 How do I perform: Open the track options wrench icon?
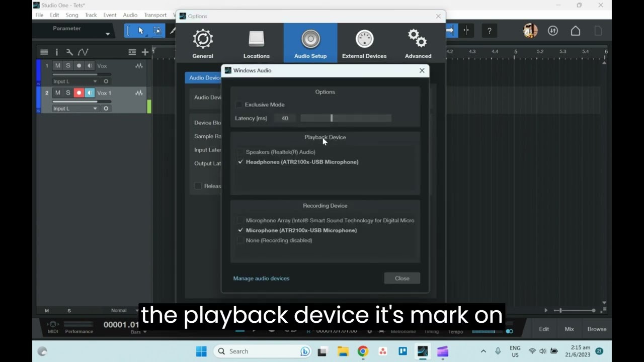pyautogui.click(x=69, y=52)
